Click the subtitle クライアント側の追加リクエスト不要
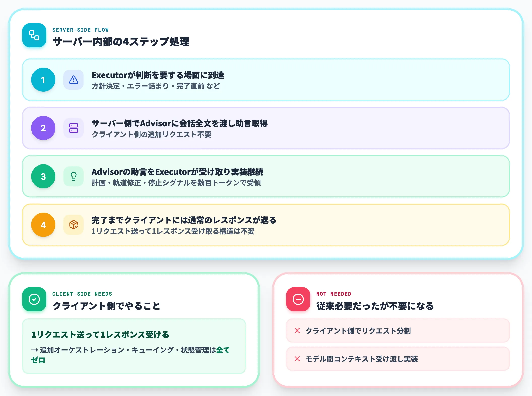 (151, 135)
